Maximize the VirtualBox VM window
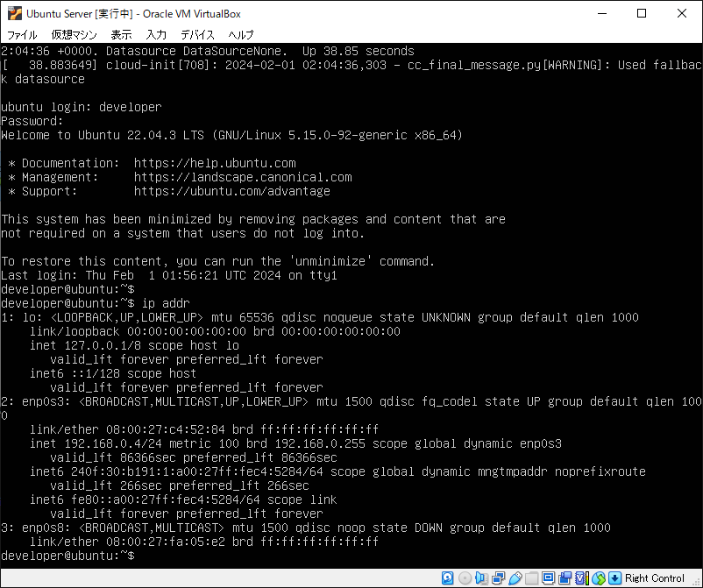703x588 pixels. click(642, 13)
